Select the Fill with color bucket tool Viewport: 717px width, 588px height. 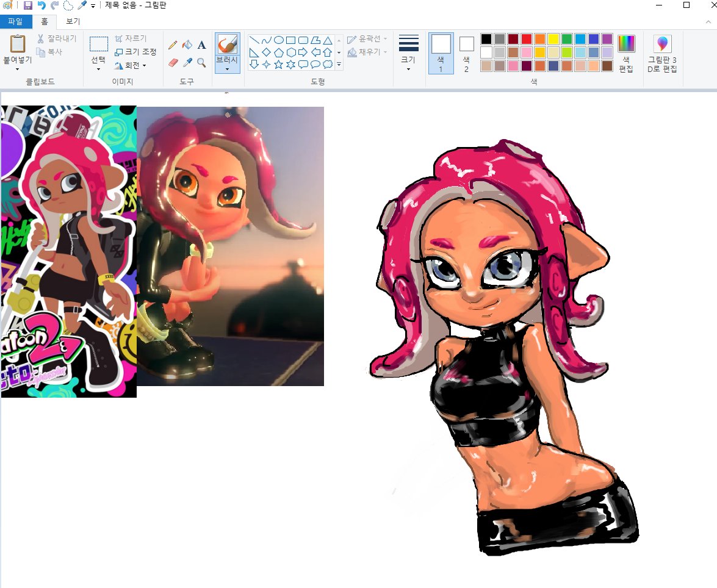click(x=187, y=45)
